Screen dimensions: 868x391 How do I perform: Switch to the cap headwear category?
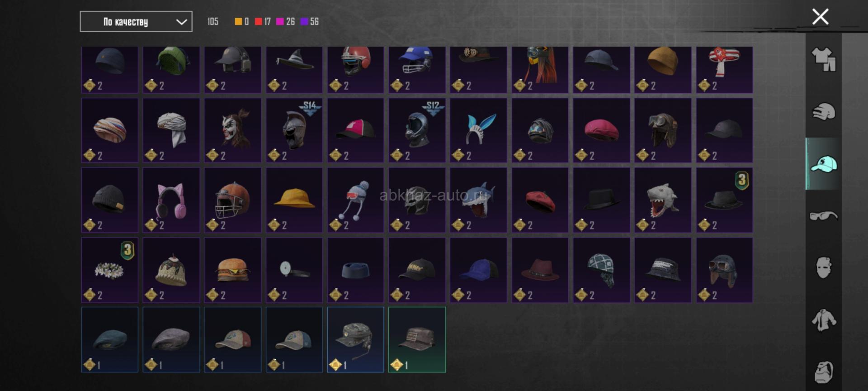point(824,164)
